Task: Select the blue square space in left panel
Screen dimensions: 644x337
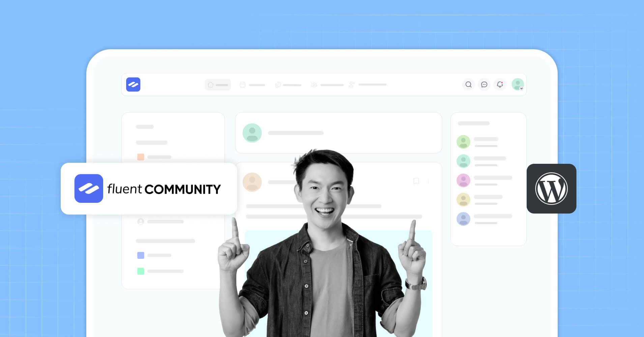Action: (141, 255)
